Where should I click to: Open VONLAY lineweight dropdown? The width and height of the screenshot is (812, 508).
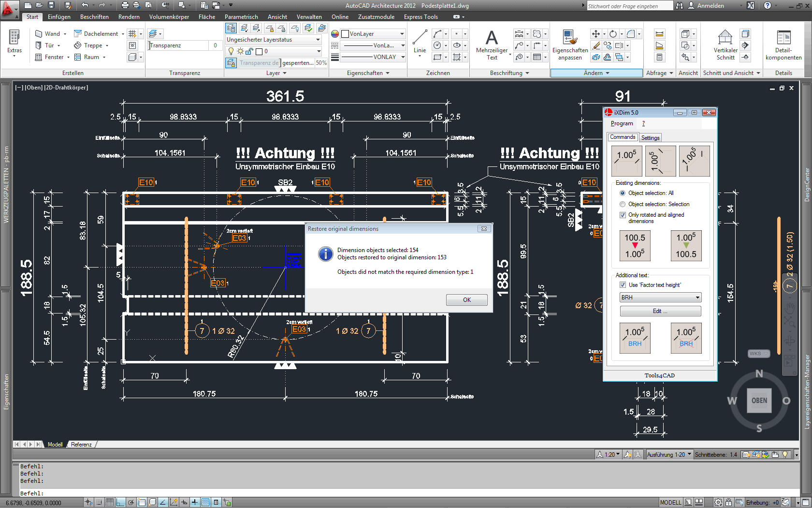point(373,57)
